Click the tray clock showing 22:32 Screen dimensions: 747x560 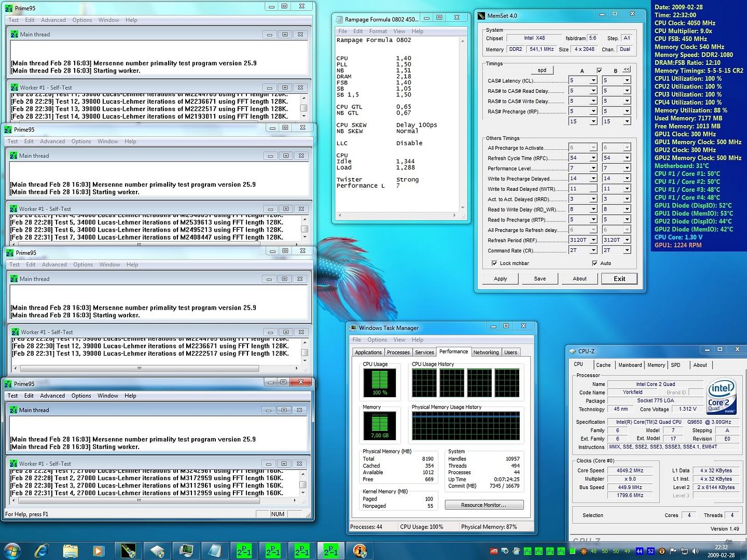tap(722, 551)
